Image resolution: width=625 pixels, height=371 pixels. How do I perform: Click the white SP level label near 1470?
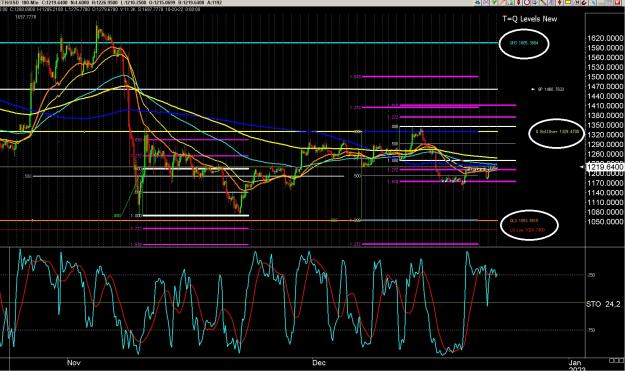click(x=550, y=89)
